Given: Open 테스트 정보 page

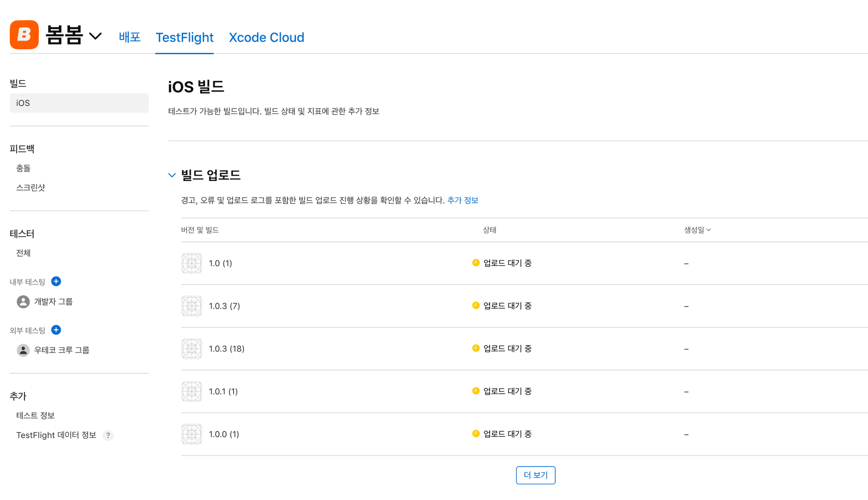Looking at the screenshot, I should point(35,415).
